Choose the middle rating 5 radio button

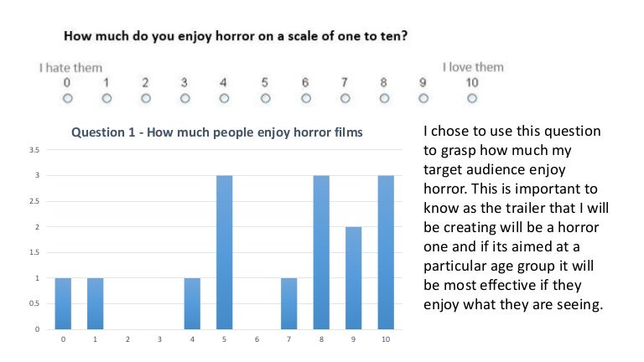(265, 98)
